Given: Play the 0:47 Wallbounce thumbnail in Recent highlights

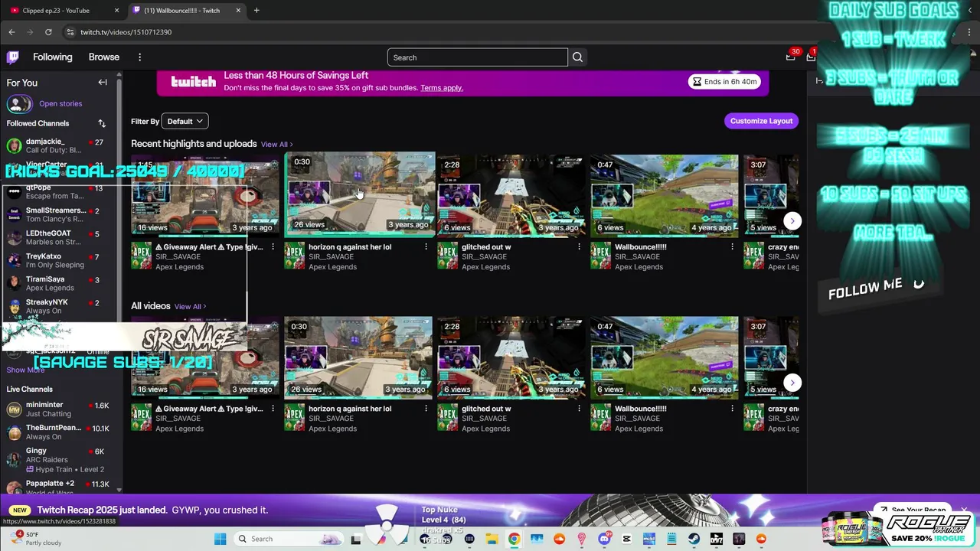Looking at the screenshot, I should (x=665, y=195).
